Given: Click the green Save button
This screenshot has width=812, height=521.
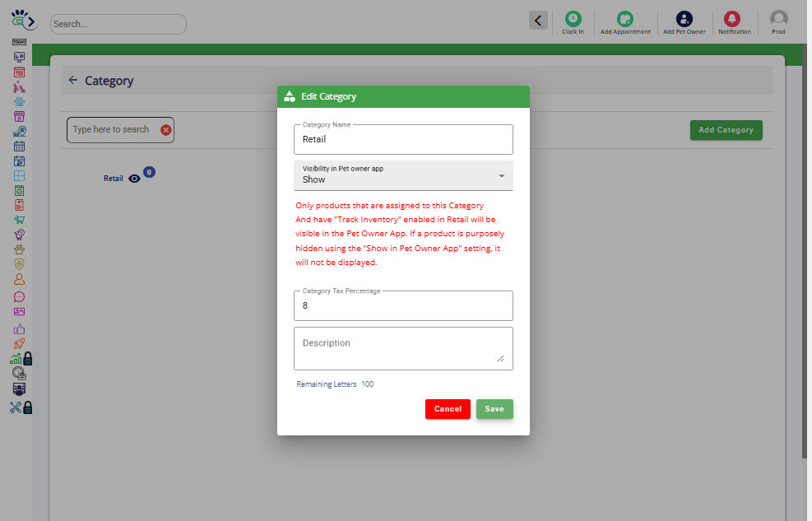Looking at the screenshot, I should pos(494,409).
